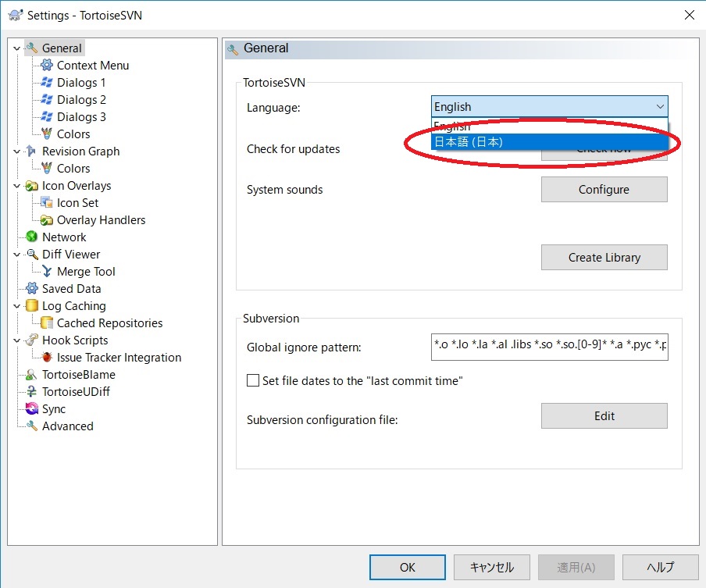Open Saved Data settings page
This screenshot has width=706, height=588.
click(72, 289)
